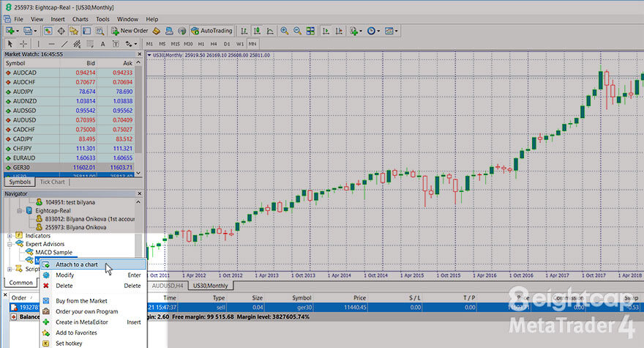The width and height of the screenshot is (644, 348).
Task: Open the Charts menu
Action: click(x=80, y=19)
